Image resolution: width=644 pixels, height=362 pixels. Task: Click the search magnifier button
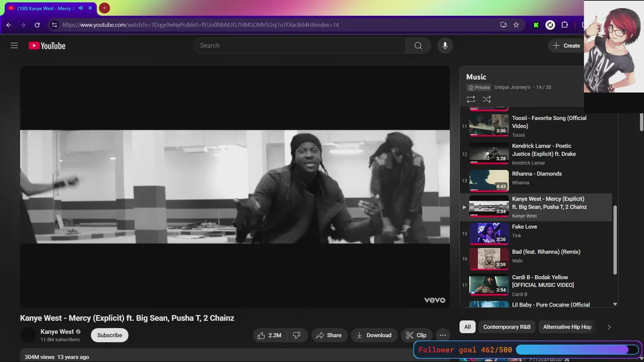click(x=418, y=46)
